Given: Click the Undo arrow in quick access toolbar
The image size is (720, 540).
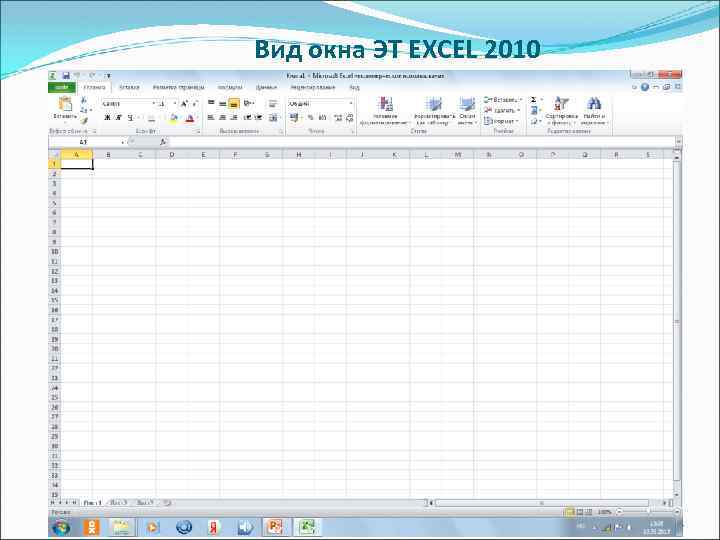Looking at the screenshot, I should [x=78, y=75].
